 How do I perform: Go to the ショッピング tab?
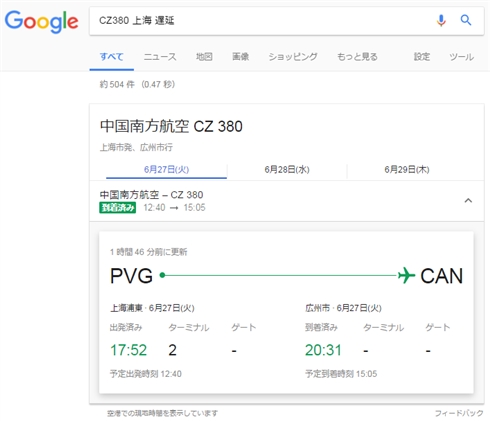[293, 57]
